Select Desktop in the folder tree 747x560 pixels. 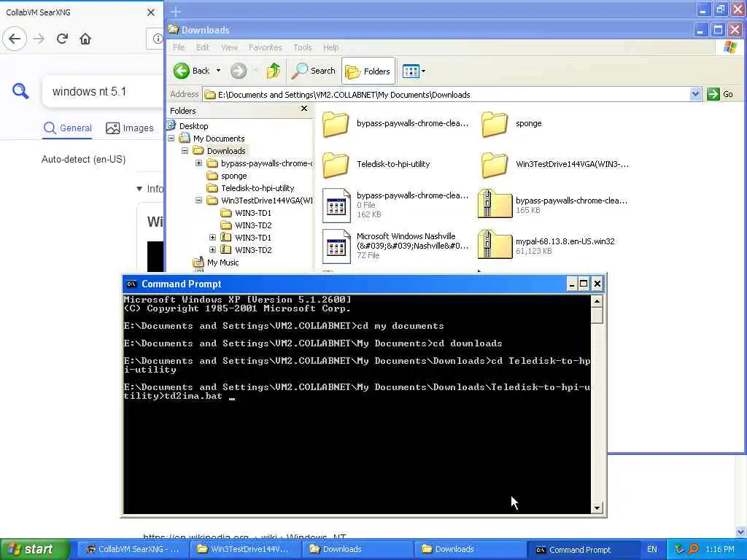tap(193, 125)
